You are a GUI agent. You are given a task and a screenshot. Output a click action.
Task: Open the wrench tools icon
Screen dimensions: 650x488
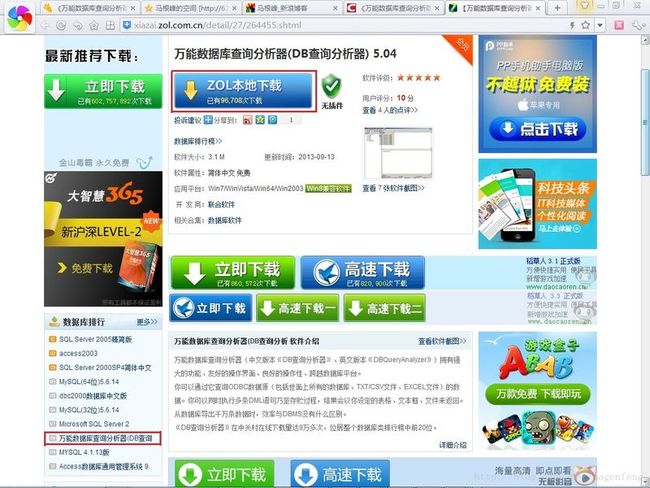click(x=638, y=25)
